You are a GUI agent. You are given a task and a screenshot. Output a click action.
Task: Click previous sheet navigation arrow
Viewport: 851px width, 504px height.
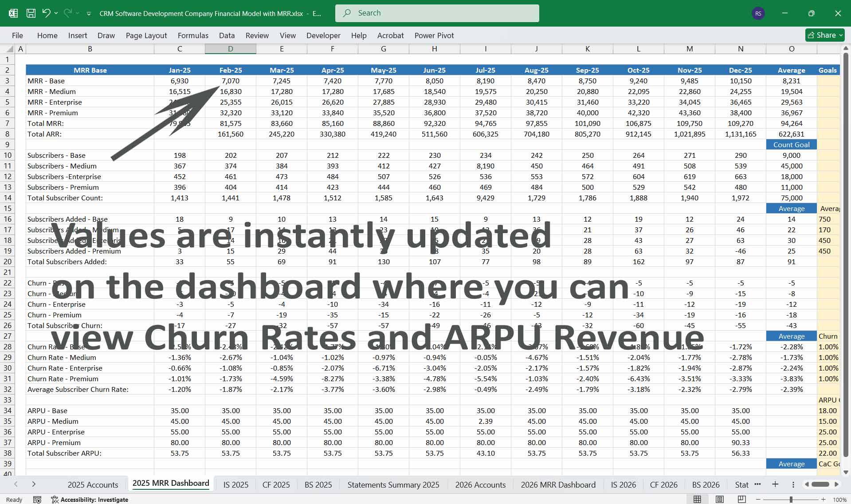pos(16,484)
